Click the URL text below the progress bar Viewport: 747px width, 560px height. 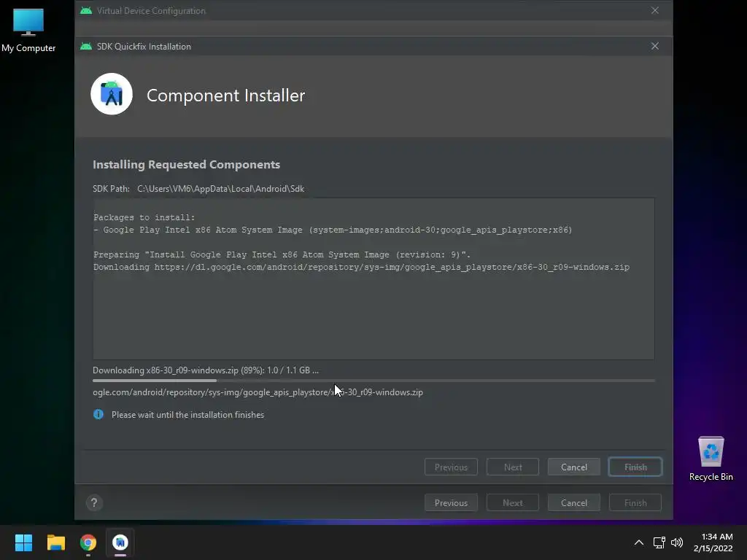click(x=258, y=392)
